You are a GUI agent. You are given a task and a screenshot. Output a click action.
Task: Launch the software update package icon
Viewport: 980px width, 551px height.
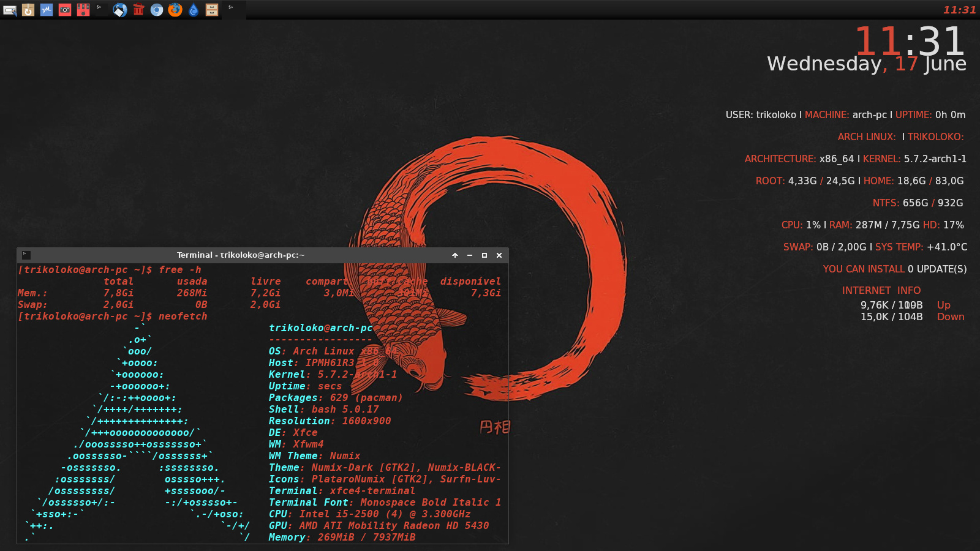pyautogui.click(x=28, y=10)
